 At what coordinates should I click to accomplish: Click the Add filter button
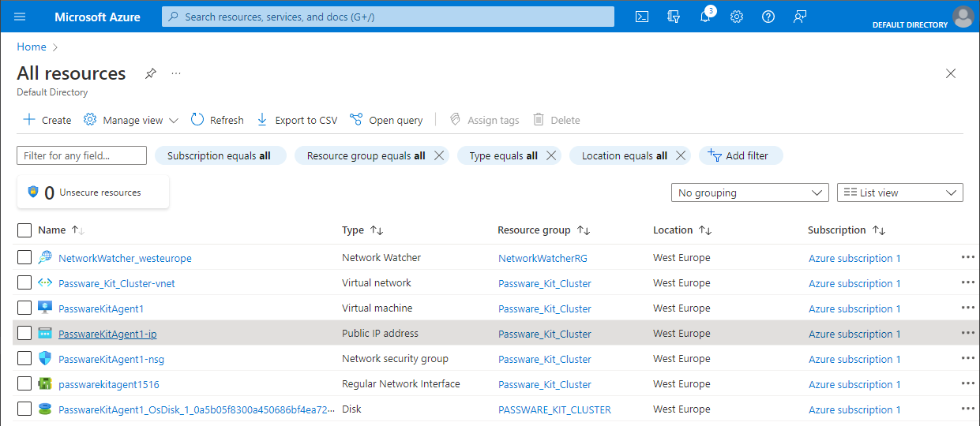(x=741, y=155)
